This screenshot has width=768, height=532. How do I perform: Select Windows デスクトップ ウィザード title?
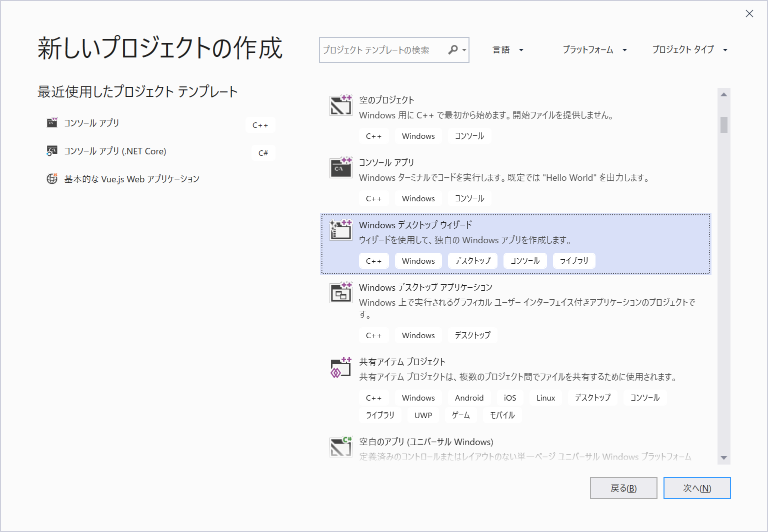point(415,225)
